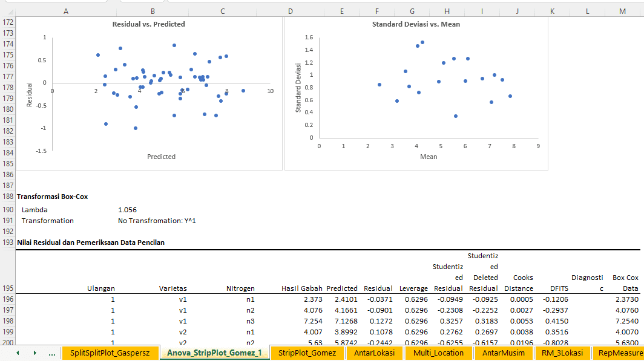The width and height of the screenshot is (644, 361).
Task: Click the Box Cox Data header cell
Action: pyautogui.click(x=626, y=283)
